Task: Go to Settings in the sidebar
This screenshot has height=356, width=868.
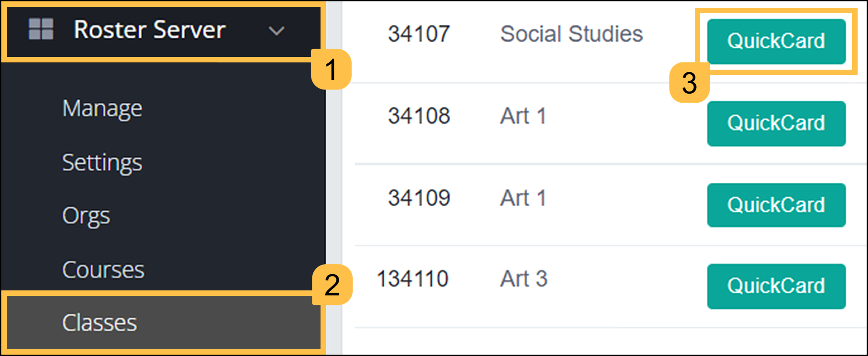Action: (x=102, y=162)
